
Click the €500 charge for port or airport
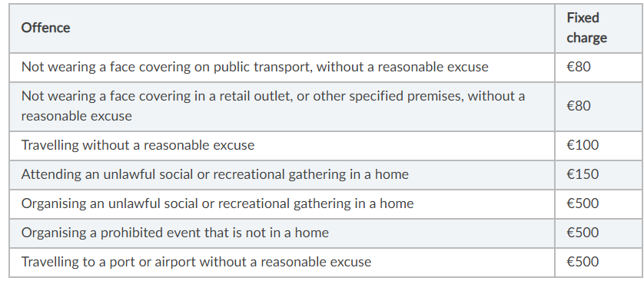point(583,262)
